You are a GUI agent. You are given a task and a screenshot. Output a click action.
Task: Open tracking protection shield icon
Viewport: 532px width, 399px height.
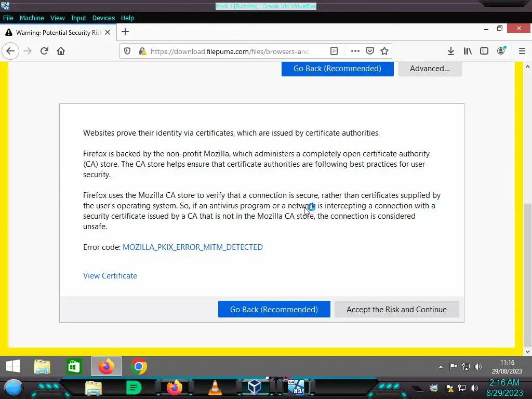127,51
